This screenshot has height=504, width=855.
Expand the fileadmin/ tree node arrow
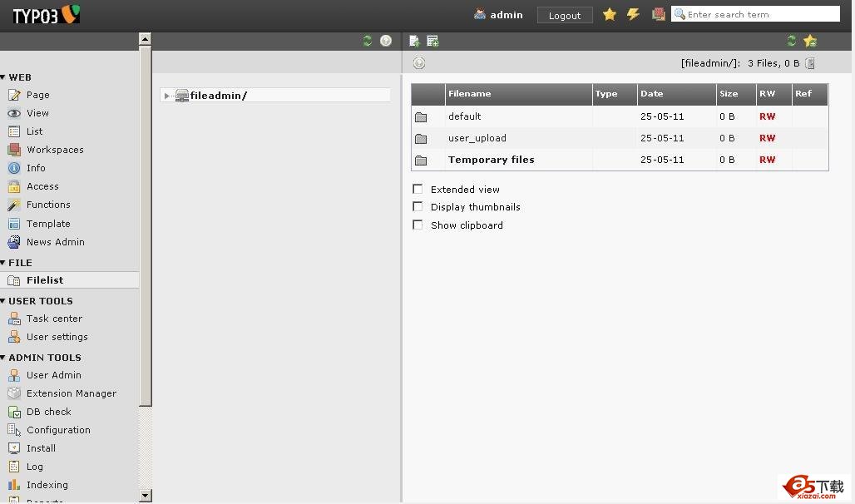[166, 96]
